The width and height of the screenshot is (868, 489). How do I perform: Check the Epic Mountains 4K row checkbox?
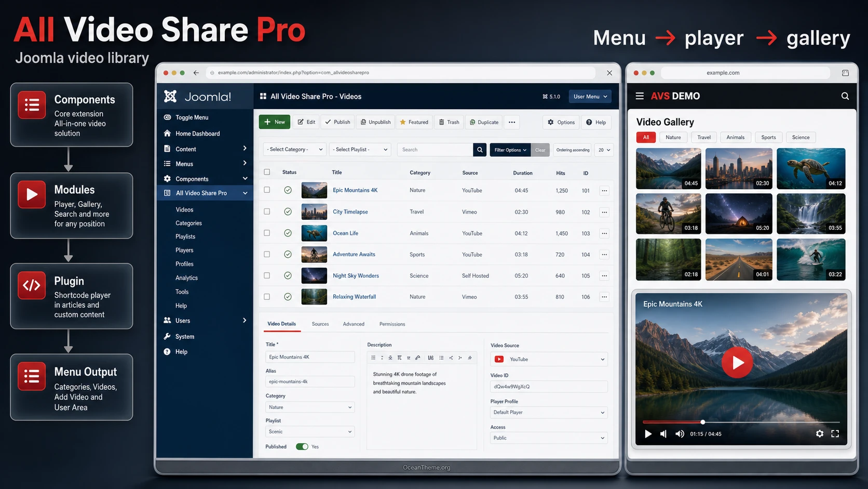click(x=267, y=190)
